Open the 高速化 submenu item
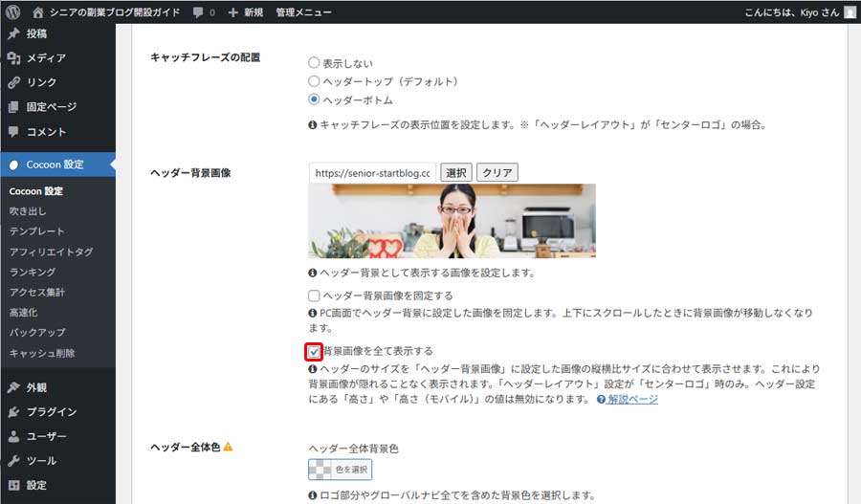This screenshot has height=504, width=861. [x=23, y=313]
